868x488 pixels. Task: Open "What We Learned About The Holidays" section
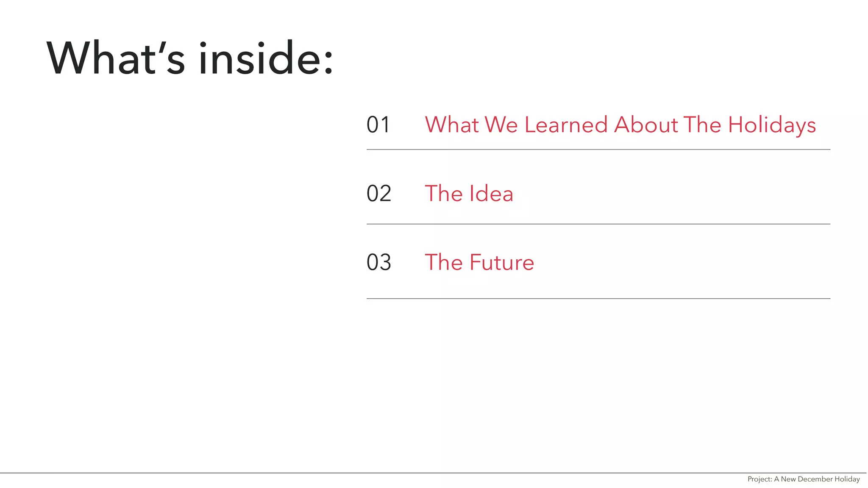[x=620, y=125]
